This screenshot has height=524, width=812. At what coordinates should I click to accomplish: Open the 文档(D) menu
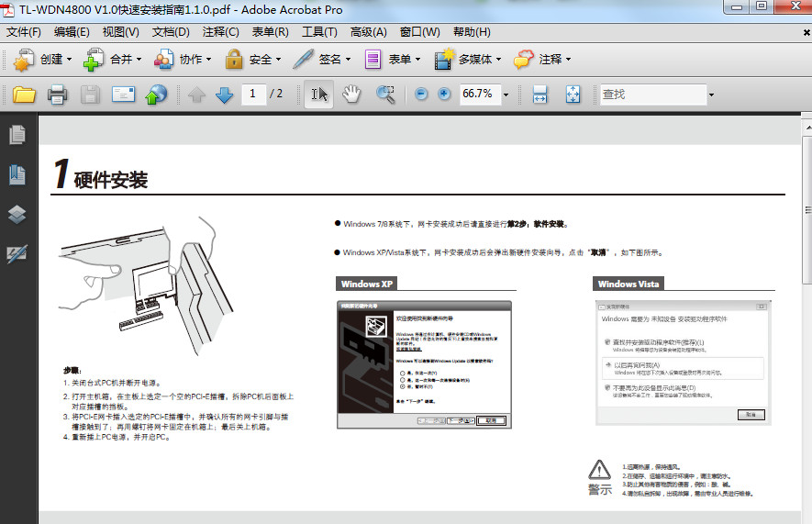pos(171,32)
